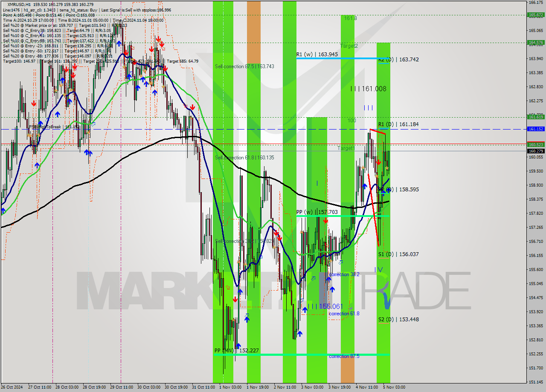546x392 pixels.
Task: Select the wave label 'I I I 155.061'
Action: (x=325, y=306)
